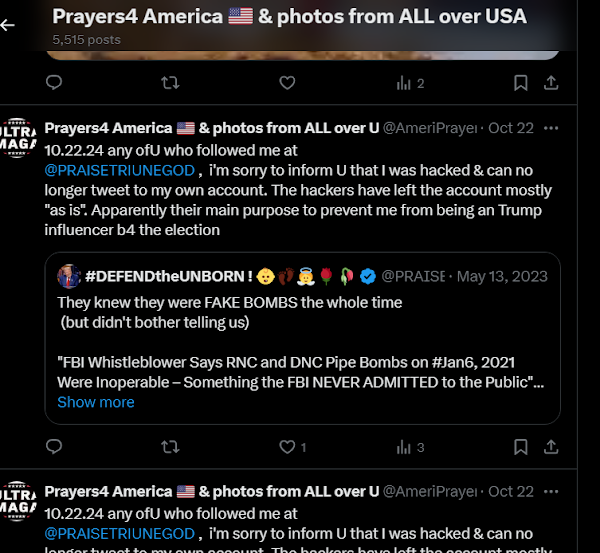This screenshot has height=553, width=600.
Task: Like the top partially visible post
Action: pos(288,83)
